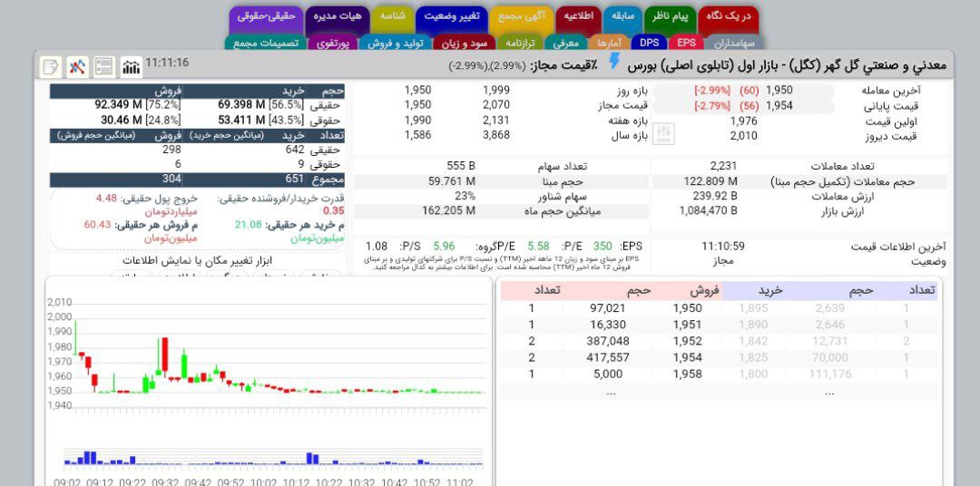This screenshot has width=980, height=486.
Task: Open the حقیقی-حقوقی tab
Action: [267, 16]
